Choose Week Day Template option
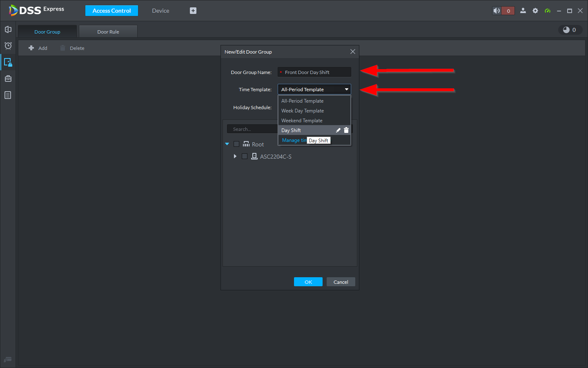 [314, 111]
